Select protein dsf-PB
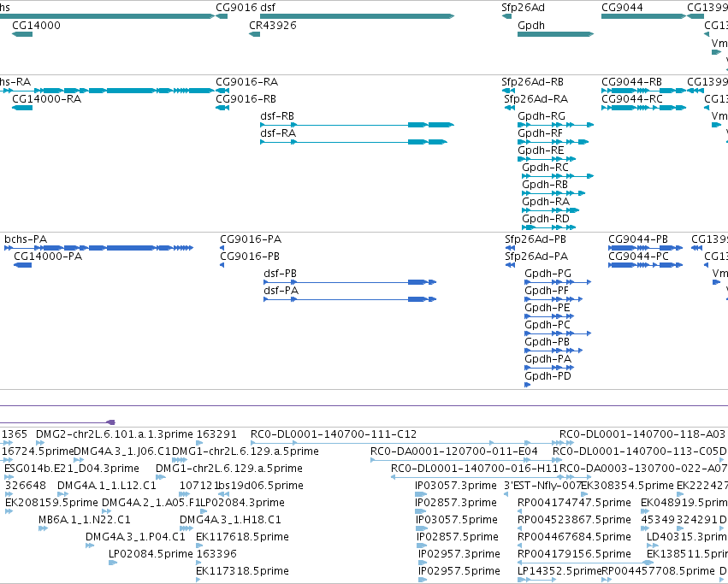This screenshot has height=584, width=728. 280,274
